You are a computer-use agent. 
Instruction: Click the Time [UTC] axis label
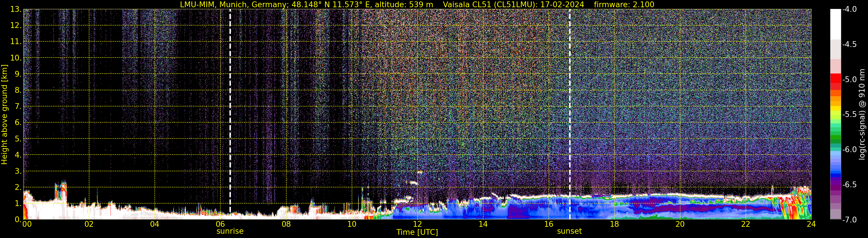[417, 232]
